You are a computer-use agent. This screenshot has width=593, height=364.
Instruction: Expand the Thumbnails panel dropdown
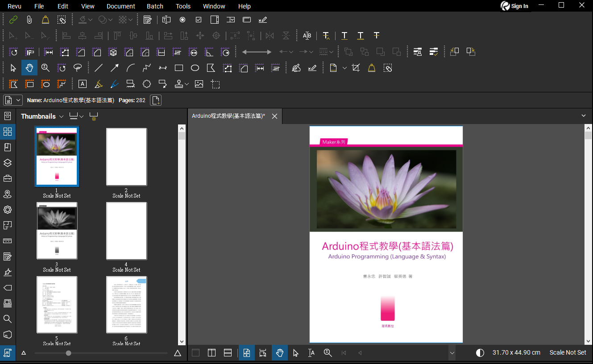point(61,116)
